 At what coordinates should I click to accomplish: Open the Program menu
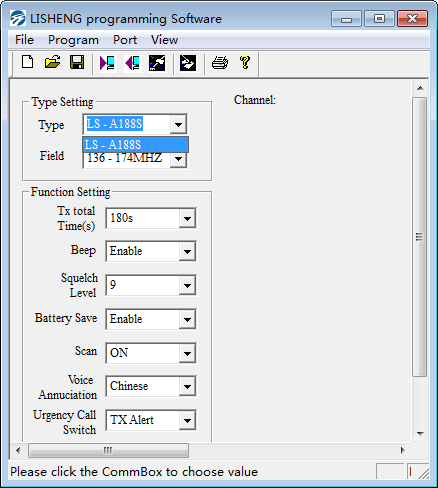[73, 40]
